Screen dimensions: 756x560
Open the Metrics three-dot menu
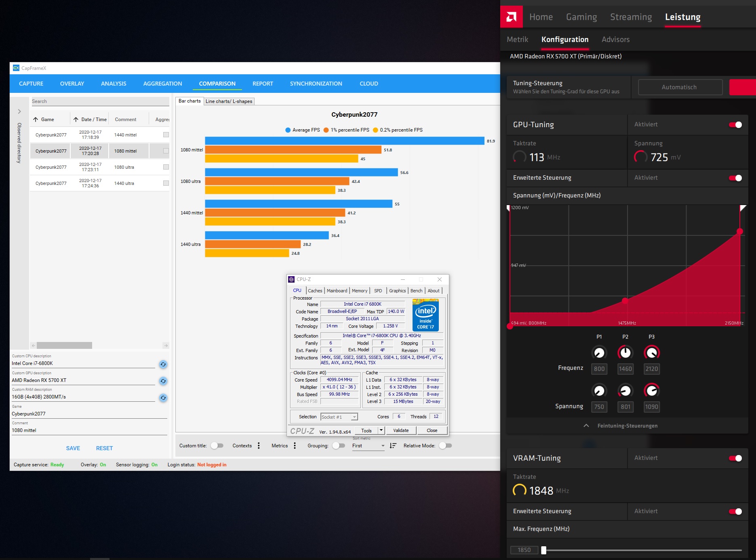tap(295, 446)
